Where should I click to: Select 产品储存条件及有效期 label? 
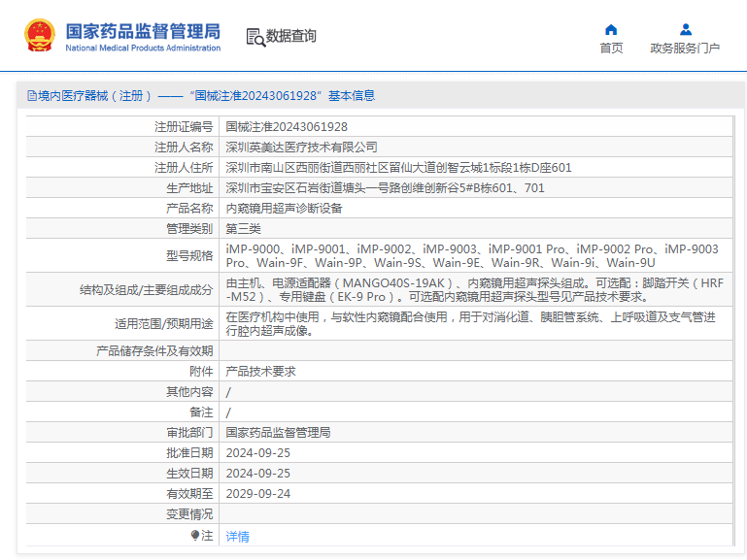coord(154,351)
